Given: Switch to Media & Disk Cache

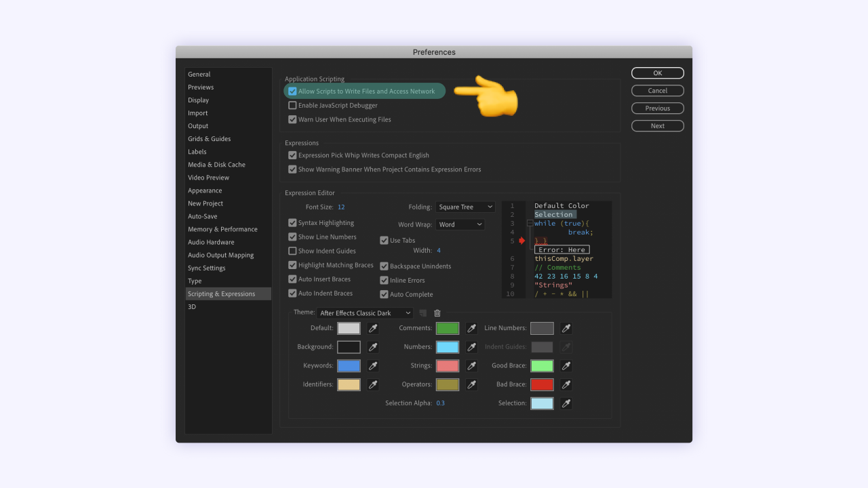Looking at the screenshot, I should [229, 165].
